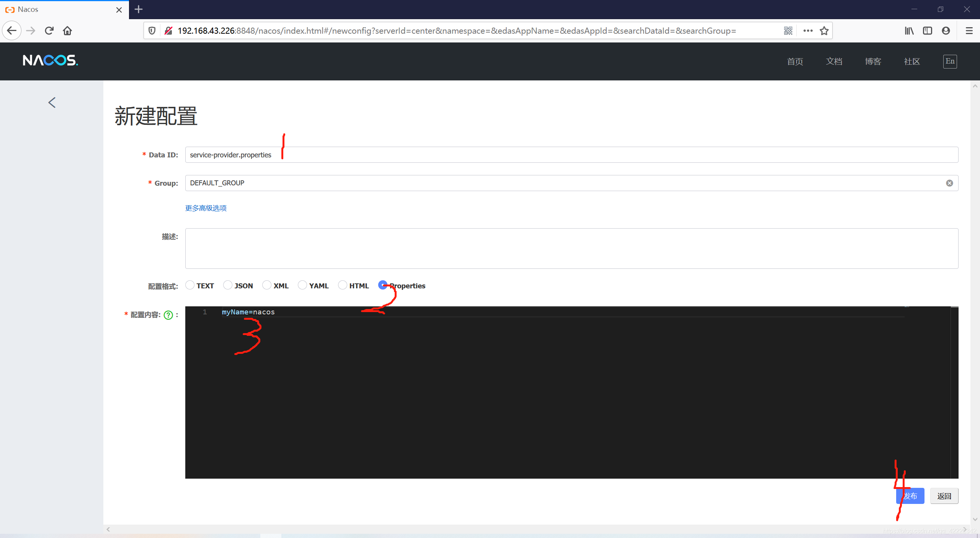Screen dimensions: 980x538
Task: Click the myName=nacos line in the code editor
Action: pyautogui.click(x=248, y=312)
